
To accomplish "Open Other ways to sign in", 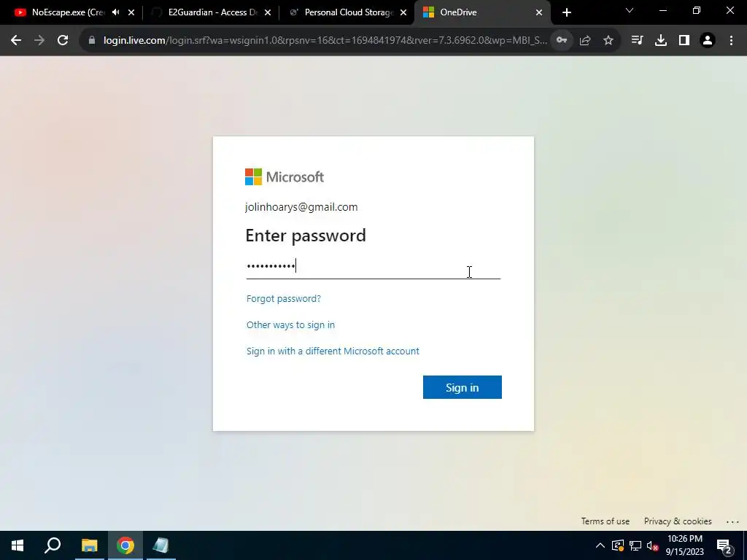I will tap(290, 324).
